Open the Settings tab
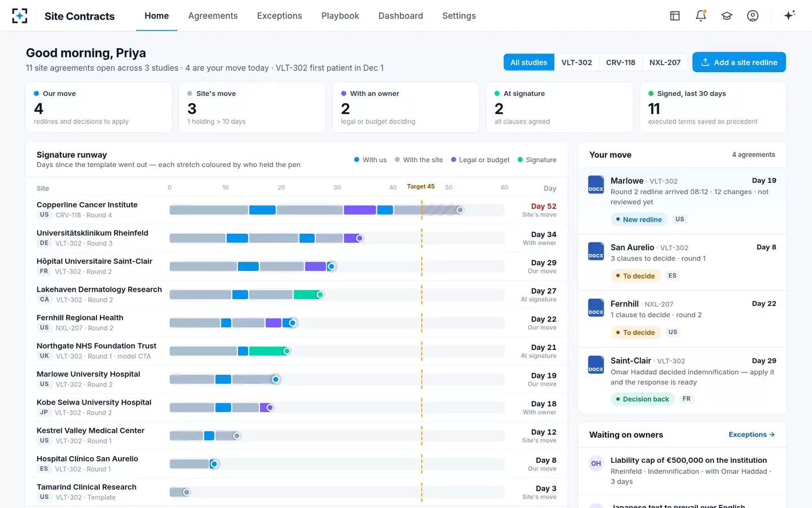The width and height of the screenshot is (812, 508). tap(459, 16)
